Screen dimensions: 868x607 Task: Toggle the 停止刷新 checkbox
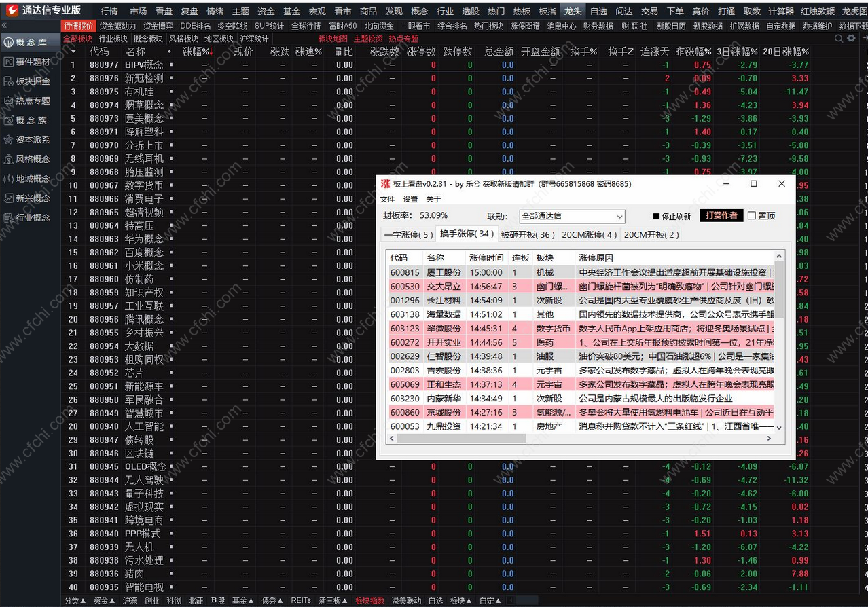656,217
